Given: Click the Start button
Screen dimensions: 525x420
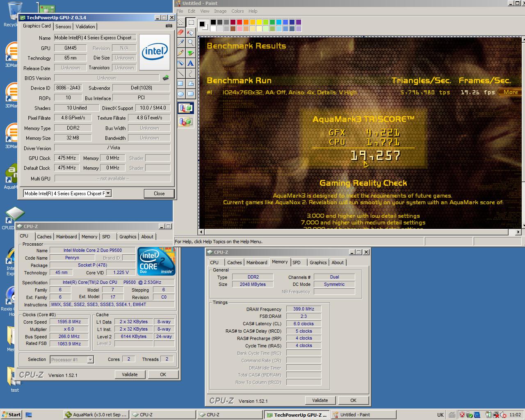Looking at the screenshot, I should pyautogui.click(x=11, y=415).
